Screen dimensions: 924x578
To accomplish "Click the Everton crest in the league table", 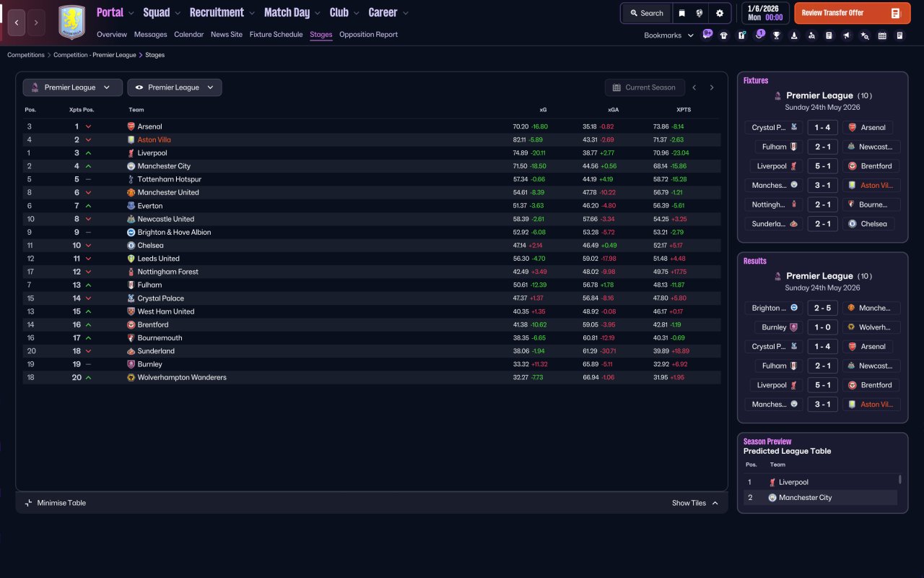I will pos(131,206).
